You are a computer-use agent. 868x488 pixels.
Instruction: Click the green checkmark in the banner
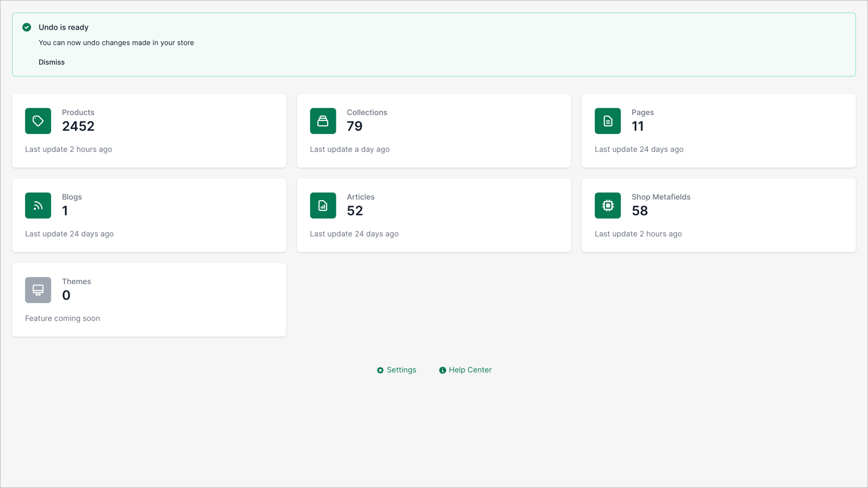(x=27, y=27)
